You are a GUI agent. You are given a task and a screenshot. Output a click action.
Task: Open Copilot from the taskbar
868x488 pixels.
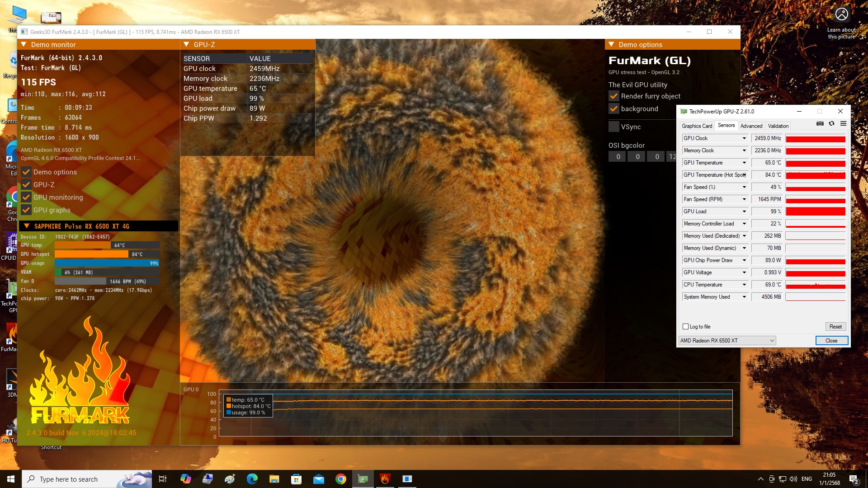pyautogui.click(x=185, y=479)
